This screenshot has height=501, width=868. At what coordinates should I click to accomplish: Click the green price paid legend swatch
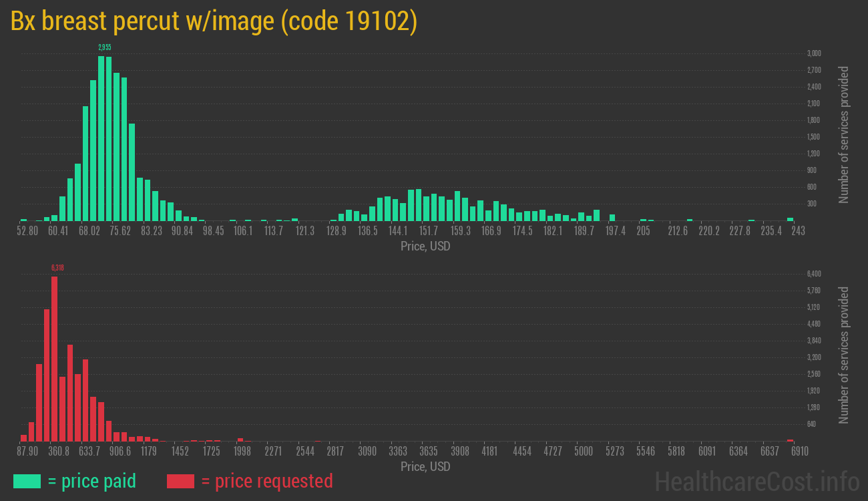pyautogui.click(x=27, y=481)
